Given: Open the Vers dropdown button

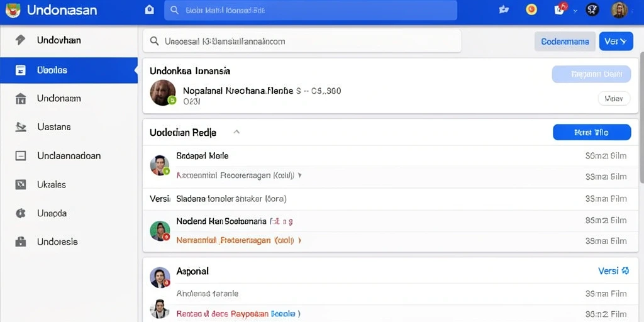Looking at the screenshot, I should tap(616, 41).
